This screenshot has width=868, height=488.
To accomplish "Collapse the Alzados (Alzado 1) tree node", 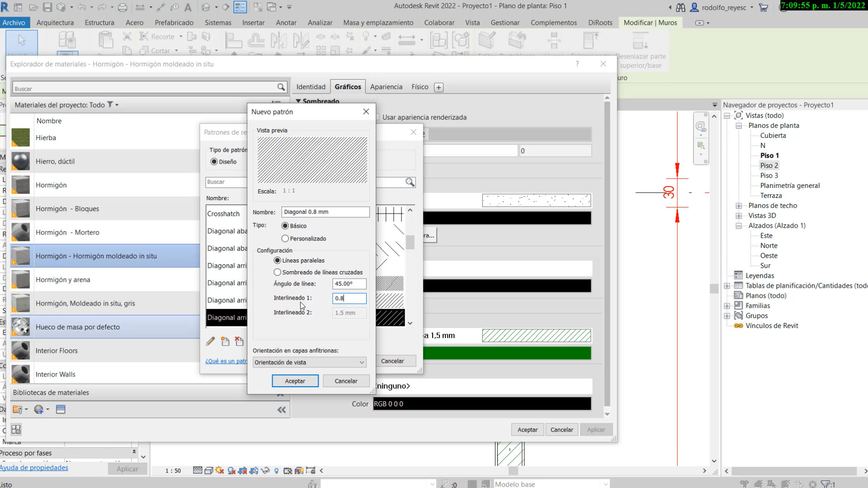I will pyautogui.click(x=739, y=225).
